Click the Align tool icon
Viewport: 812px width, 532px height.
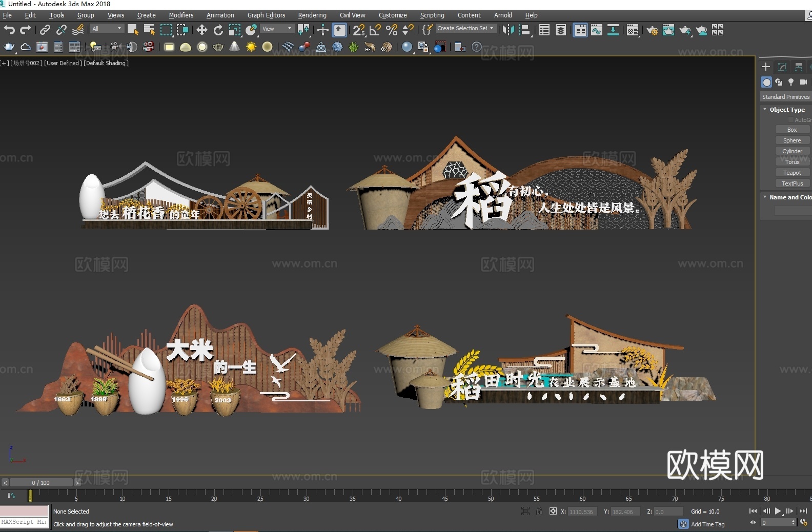click(524, 30)
